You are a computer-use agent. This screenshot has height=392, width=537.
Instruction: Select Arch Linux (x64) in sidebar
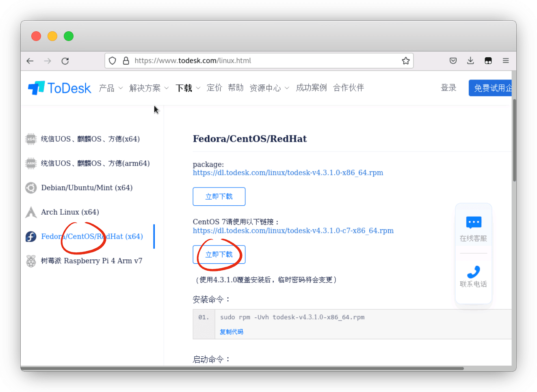pos(70,212)
